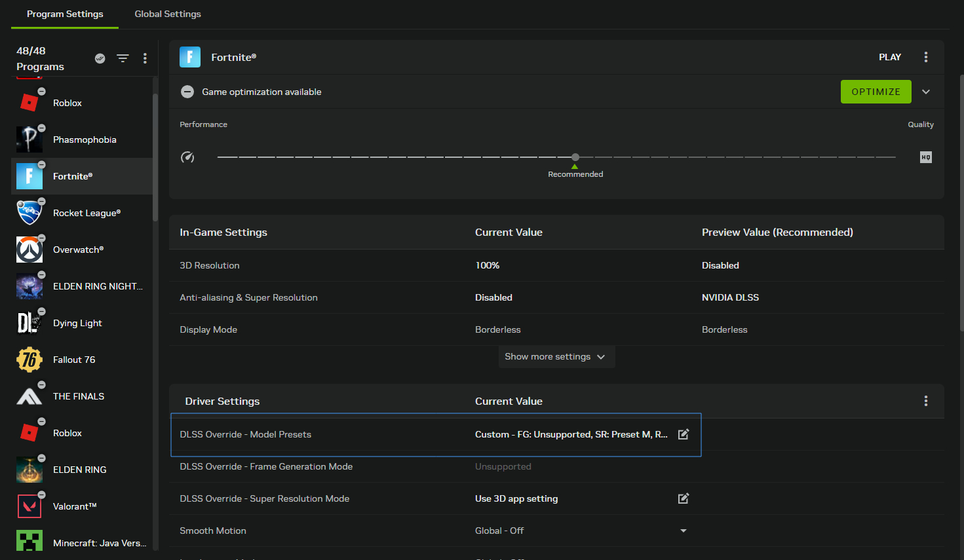964x560 pixels.
Task: Click the Fortnite icon in programs list
Action: (x=29, y=176)
